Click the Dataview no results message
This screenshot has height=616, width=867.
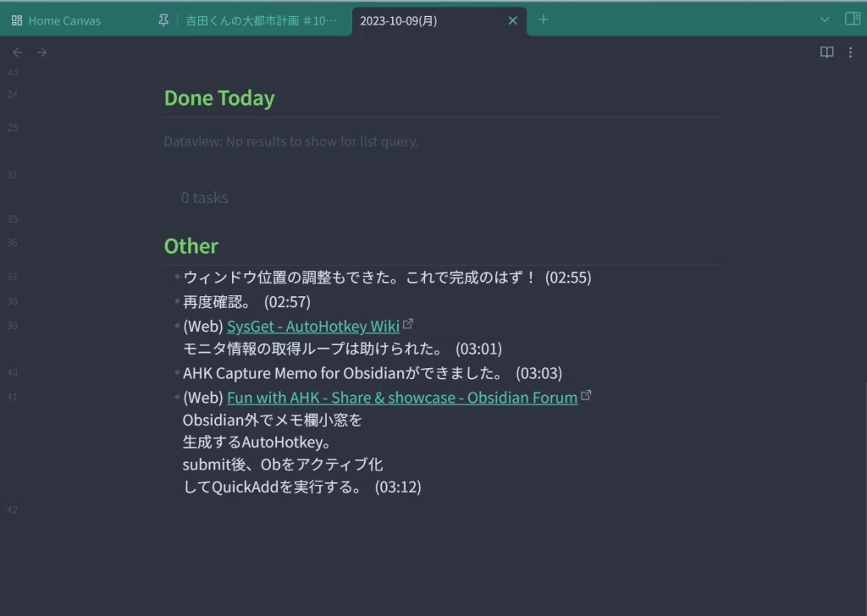click(291, 141)
